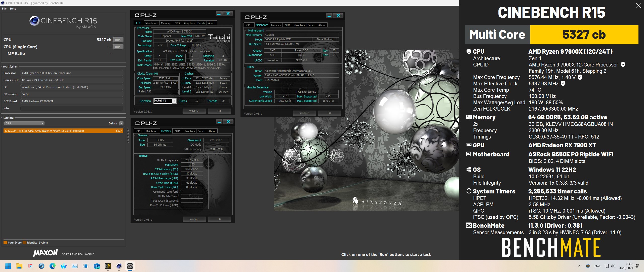Viewport: 644px width, 272px height.
Task: Click the rendered spheres benchmark image
Action: tap(366, 130)
